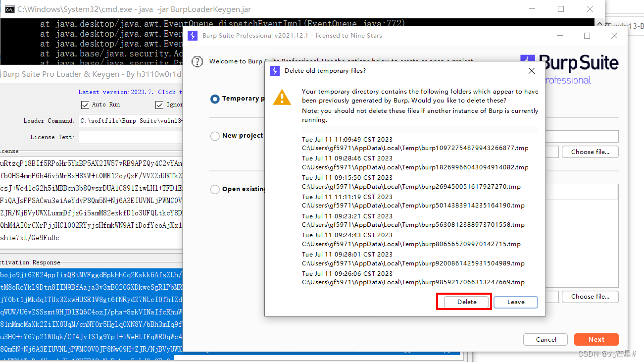This screenshot has height=362, width=644.
Task: Click the Cancel button in Burp Suite
Action: pyautogui.click(x=546, y=339)
